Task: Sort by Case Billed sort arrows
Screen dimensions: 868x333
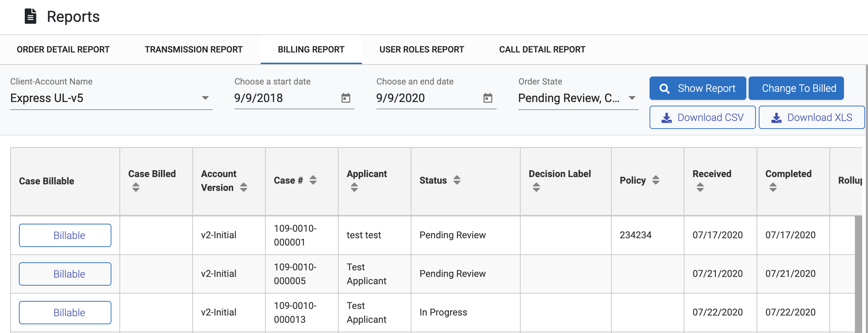Action: (x=136, y=187)
